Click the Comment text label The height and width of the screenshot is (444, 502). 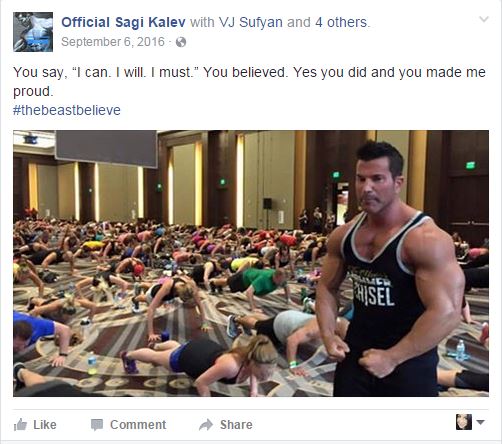[138, 425]
